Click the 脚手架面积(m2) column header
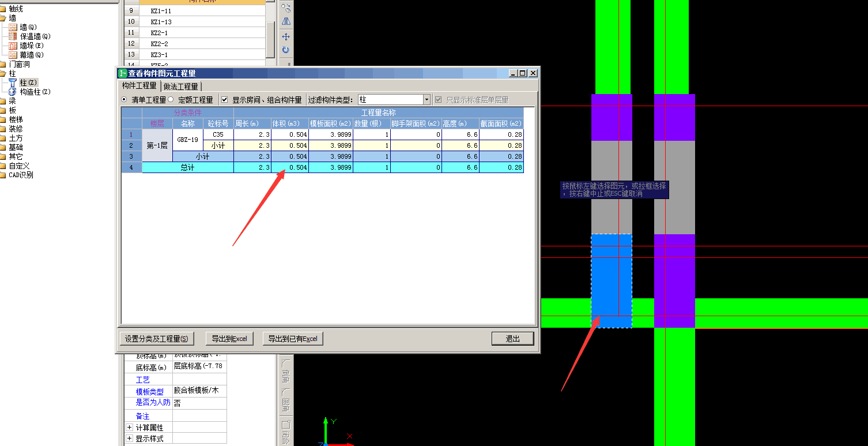The width and height of the screenshot is (868, 446). [x=416, y=123]
